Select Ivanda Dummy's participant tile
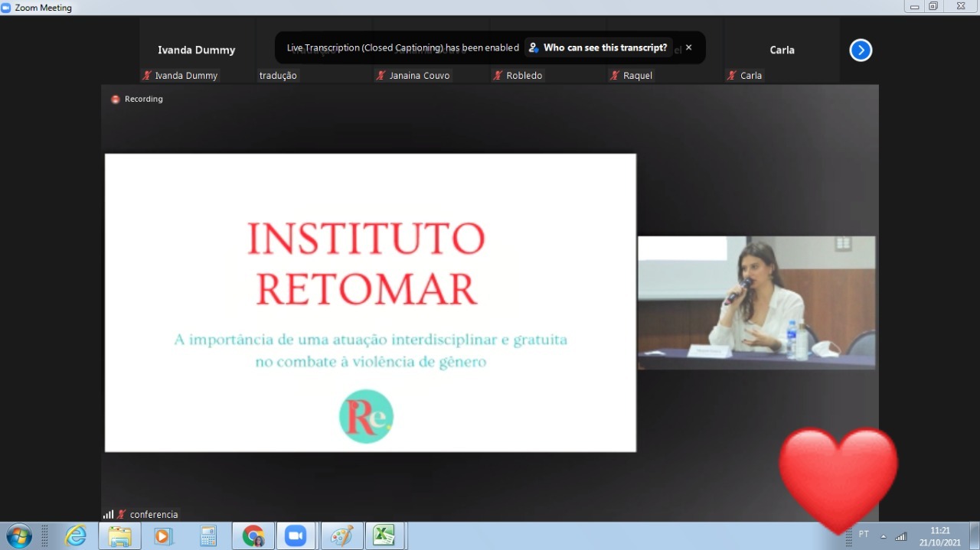The height and width of the screenshot is (550, 980). click(x=197, y=50)
